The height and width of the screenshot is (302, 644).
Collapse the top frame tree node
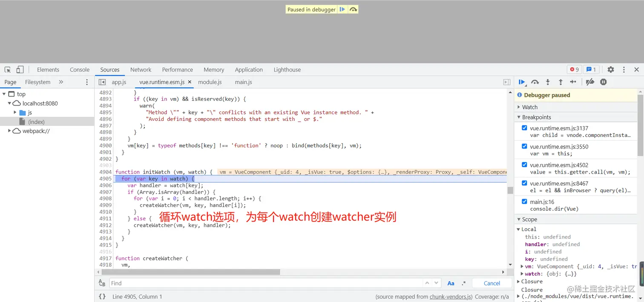click(4, 94)
